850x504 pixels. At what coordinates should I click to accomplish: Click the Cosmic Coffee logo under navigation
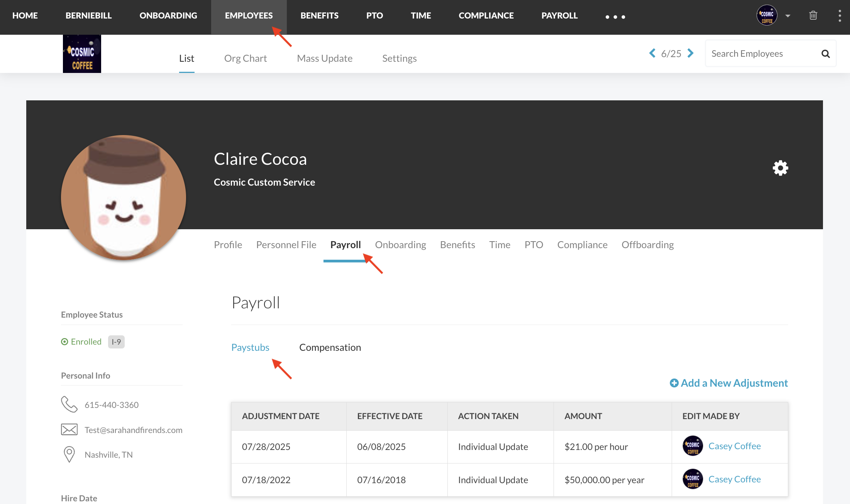point(82,54)
